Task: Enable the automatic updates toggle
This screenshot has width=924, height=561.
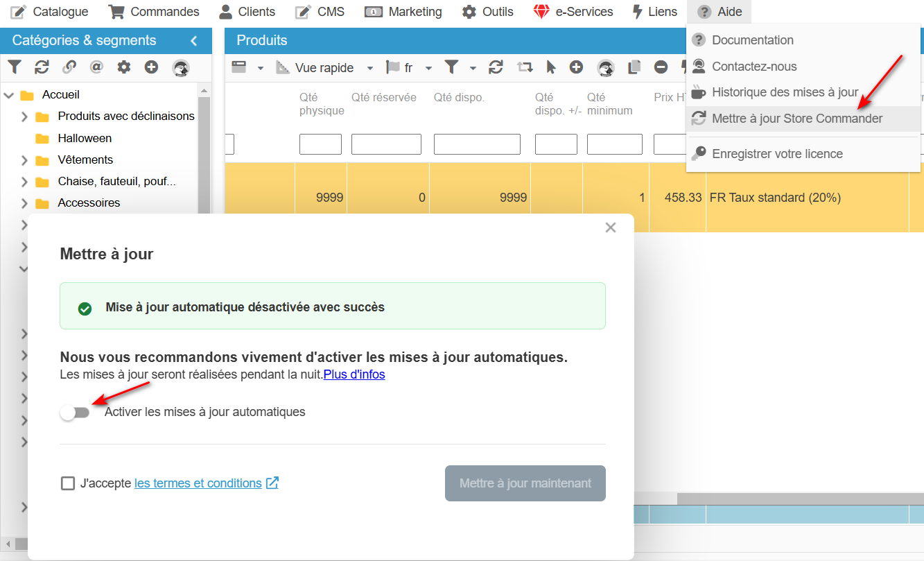Action: point(75,413)
